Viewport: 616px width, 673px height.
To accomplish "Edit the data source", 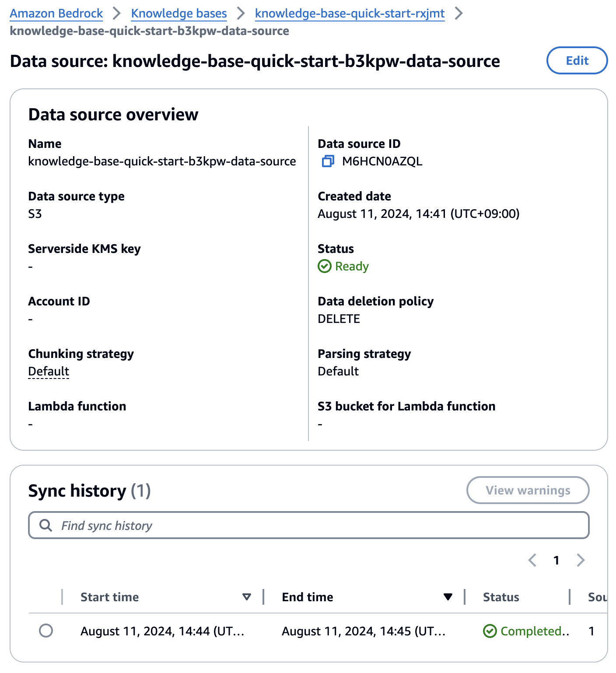I will click(x=577, y=60).
